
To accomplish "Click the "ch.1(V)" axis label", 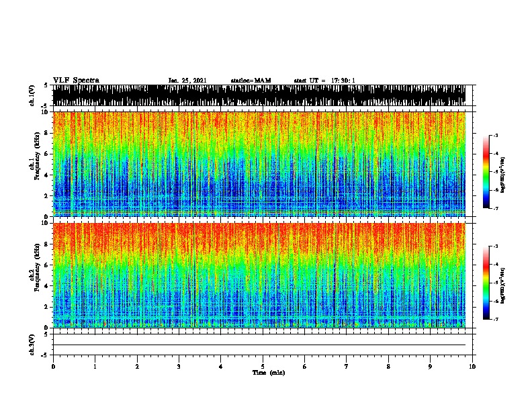I will pyautogui.click(x=32, y=95).
